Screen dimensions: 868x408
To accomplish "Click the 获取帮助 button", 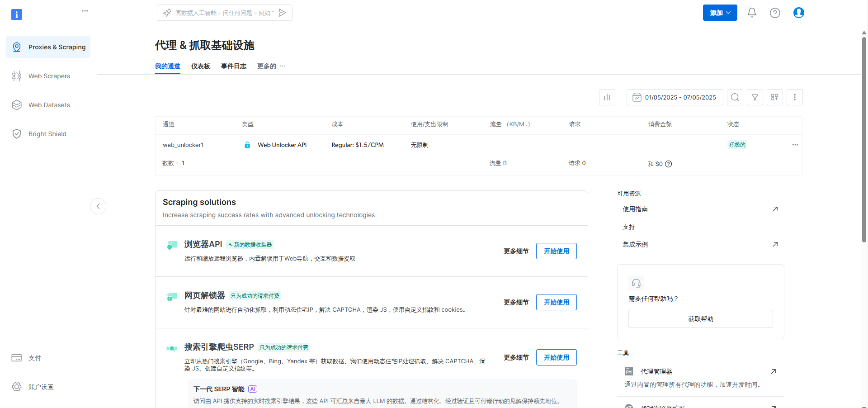I will 701,319.
